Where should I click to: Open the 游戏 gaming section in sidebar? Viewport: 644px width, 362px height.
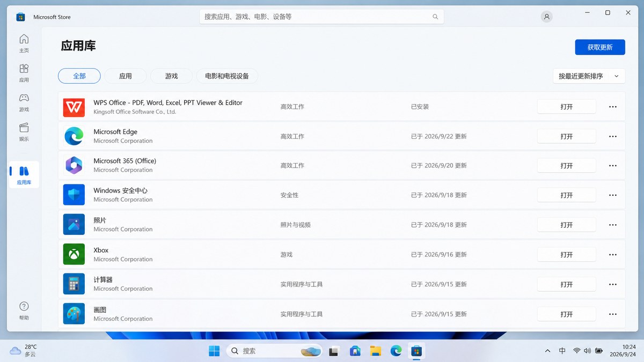point(24,98)
